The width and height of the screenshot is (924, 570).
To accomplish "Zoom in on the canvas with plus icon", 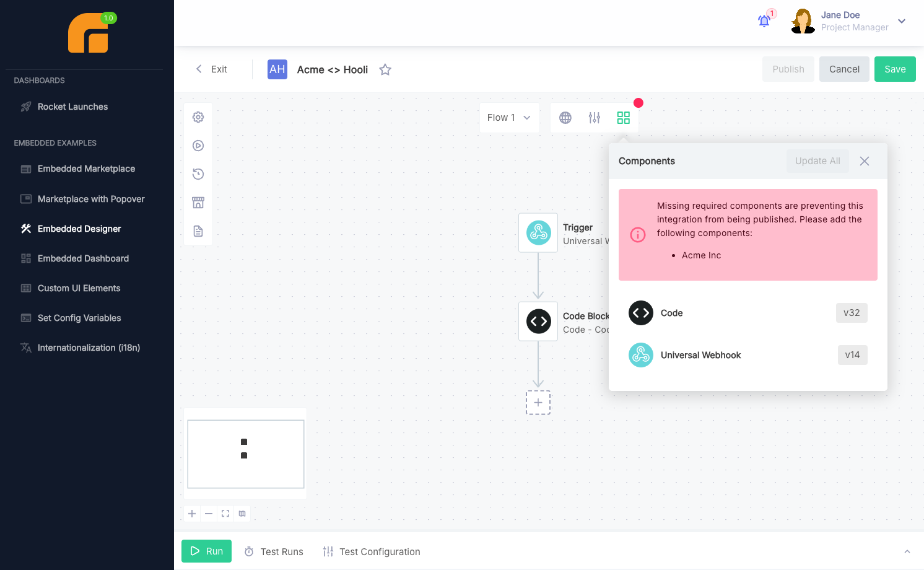I will [x=191, y=513].
